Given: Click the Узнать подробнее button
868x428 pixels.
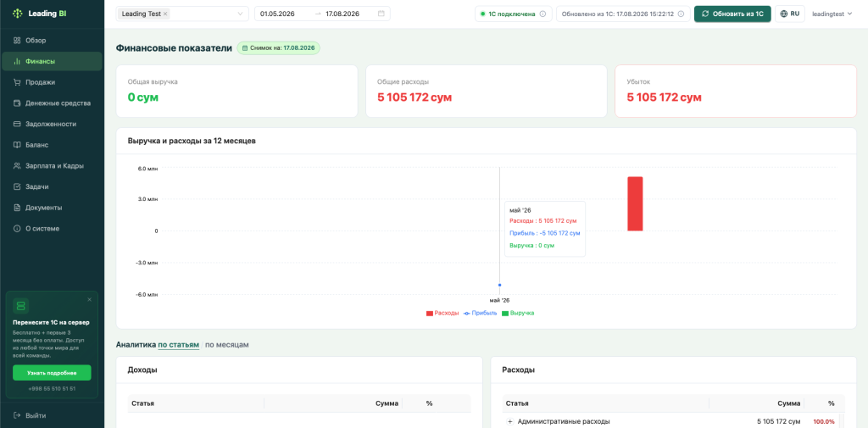Looking at the screenshot, I should coord(52,373).
